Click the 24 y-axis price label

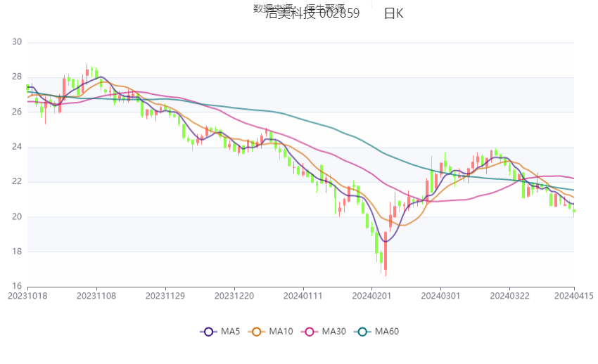point(17,147)
